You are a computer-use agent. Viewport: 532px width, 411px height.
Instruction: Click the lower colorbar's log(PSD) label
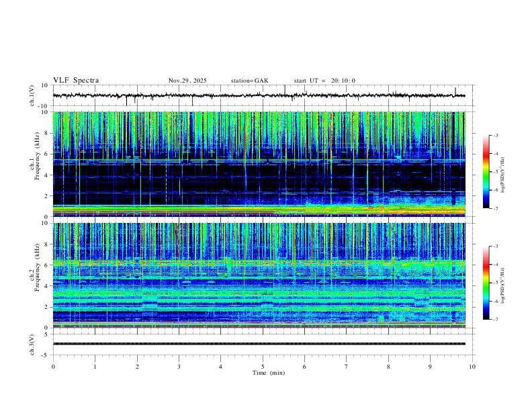point(503,285)
